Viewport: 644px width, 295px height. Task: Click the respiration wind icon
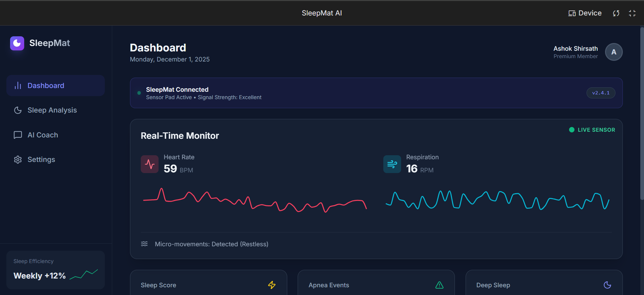392,164
